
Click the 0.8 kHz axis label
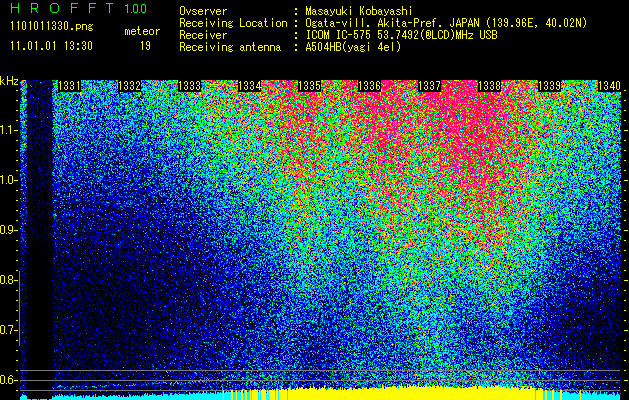tap(8, 280)
